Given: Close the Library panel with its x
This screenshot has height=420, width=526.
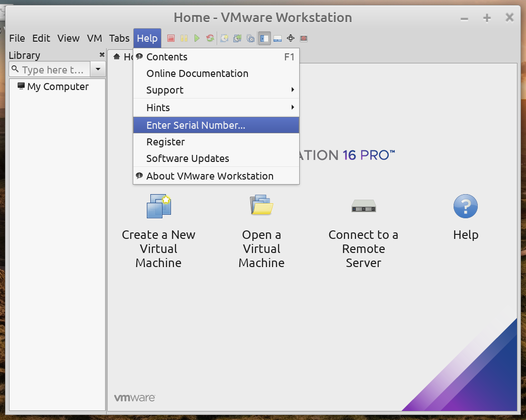Looking at the screenshot, I should (102, 55).
